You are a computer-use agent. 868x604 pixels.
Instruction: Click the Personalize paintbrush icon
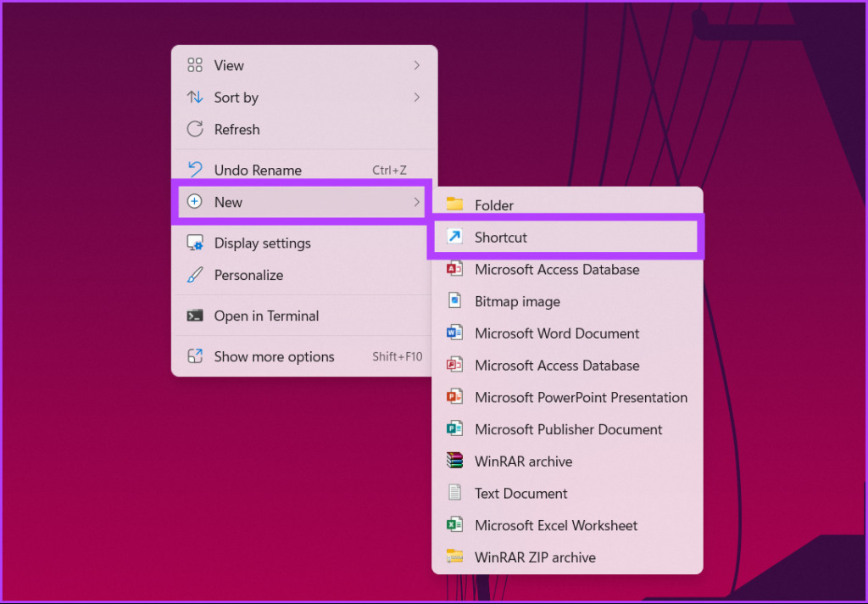[x=195, y=275]
